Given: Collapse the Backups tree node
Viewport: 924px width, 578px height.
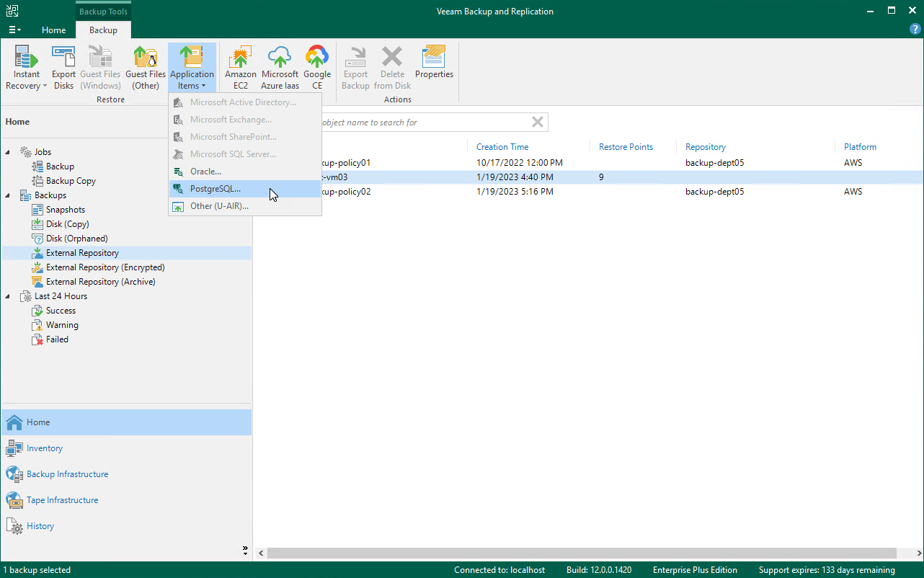Looking at the screenshot, I should pyautogui.click(x=9, y=195).
